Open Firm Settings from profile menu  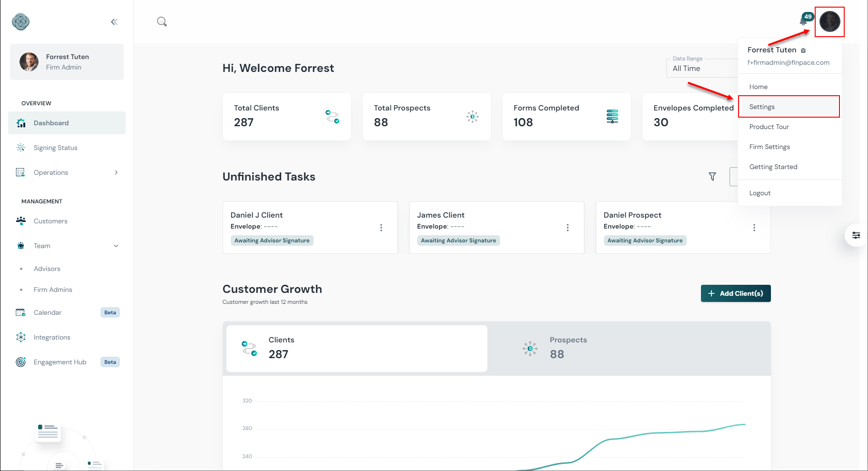790,147
